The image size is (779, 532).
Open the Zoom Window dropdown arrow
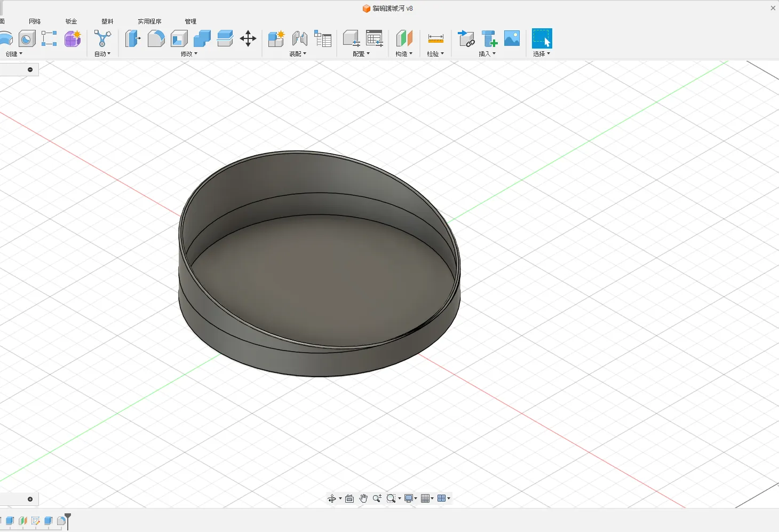pos(400,498)
